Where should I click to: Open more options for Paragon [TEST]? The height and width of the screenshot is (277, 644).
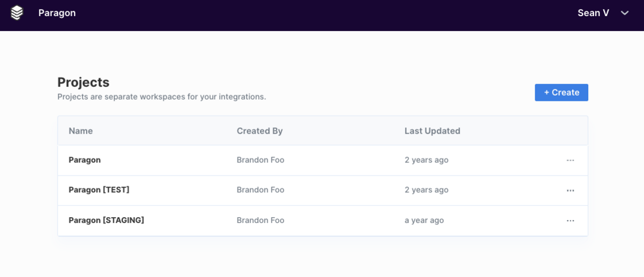(x=570, y=190)
